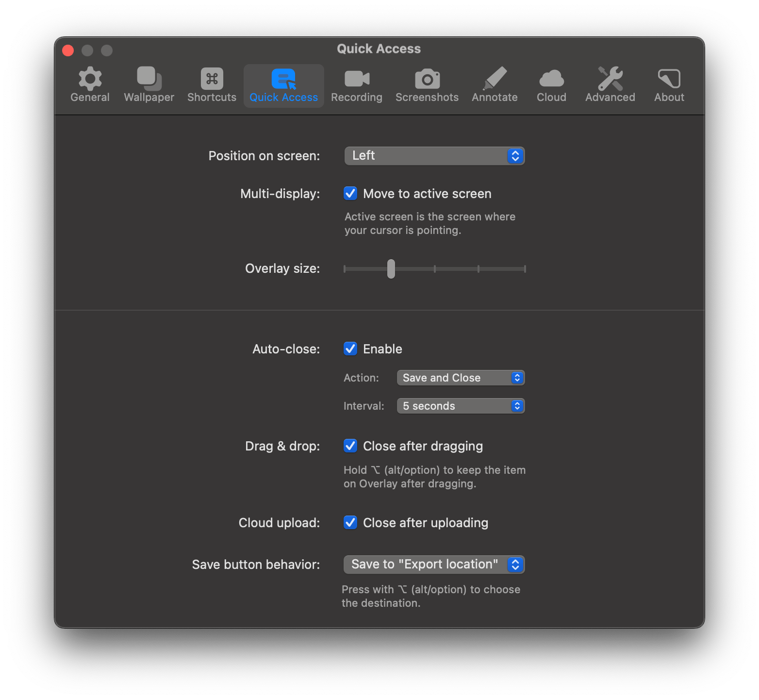Select the Screenshots camera icon
The image size is (759, 700).
[427, 79]
